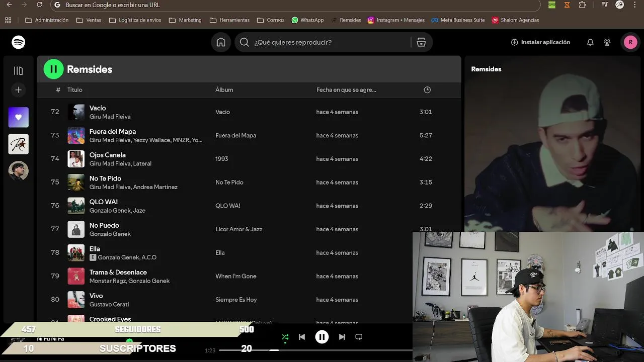Open Chrome apps grid icon

pos(8,20)
